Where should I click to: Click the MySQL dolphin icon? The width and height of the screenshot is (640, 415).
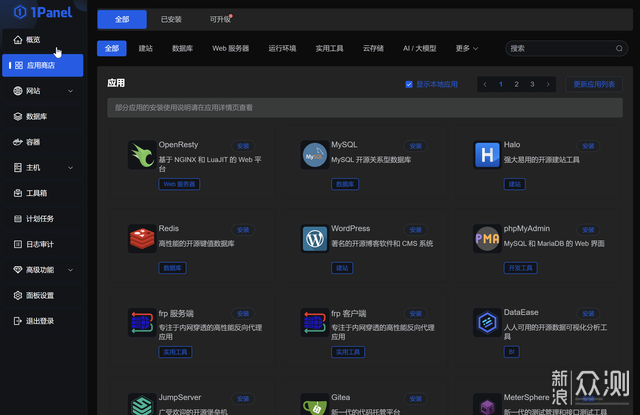click(x=315, y=155)
